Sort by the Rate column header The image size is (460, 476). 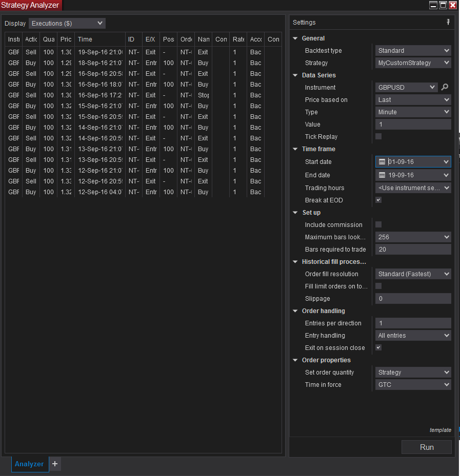pos(238,39)
